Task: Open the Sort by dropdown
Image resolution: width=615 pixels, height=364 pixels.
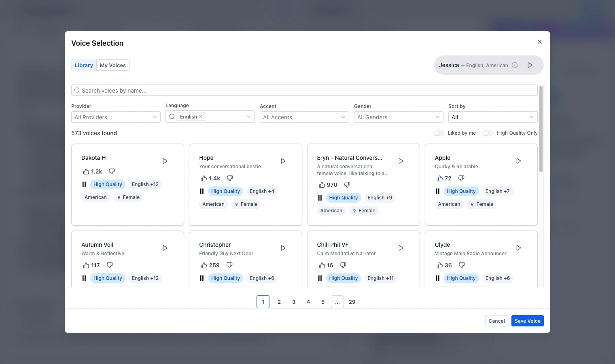Action: pyautogui.click(x=493, y=117)
